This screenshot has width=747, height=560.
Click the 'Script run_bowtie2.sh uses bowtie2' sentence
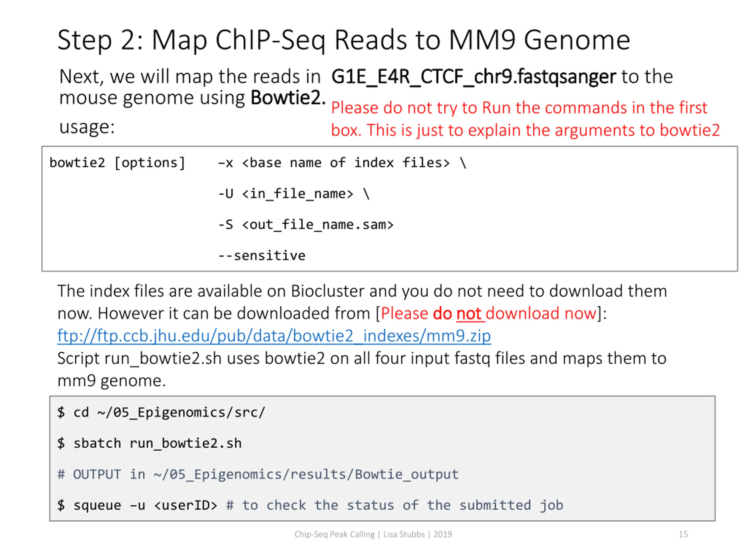tap(361, 358)
